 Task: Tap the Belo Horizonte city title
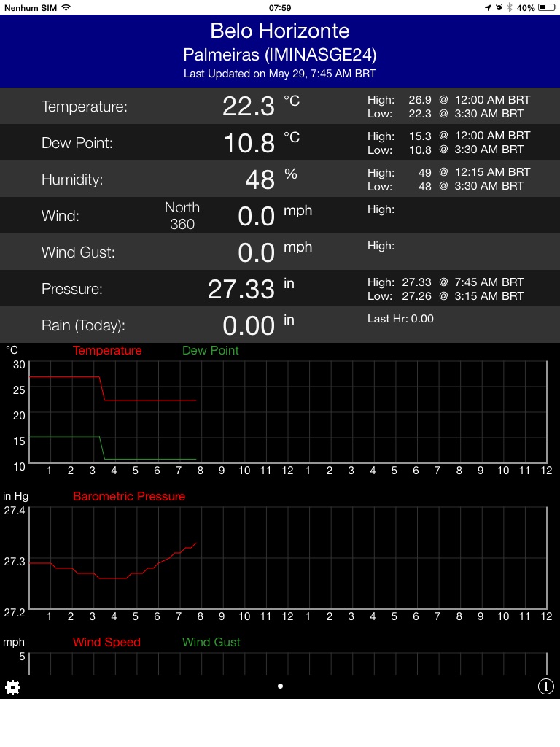280,31
